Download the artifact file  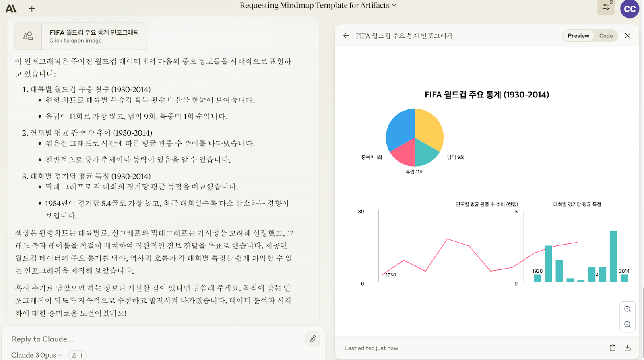(627, 348)
